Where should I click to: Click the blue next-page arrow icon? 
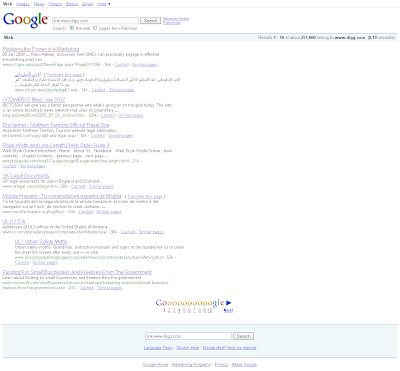pos(228,303)
